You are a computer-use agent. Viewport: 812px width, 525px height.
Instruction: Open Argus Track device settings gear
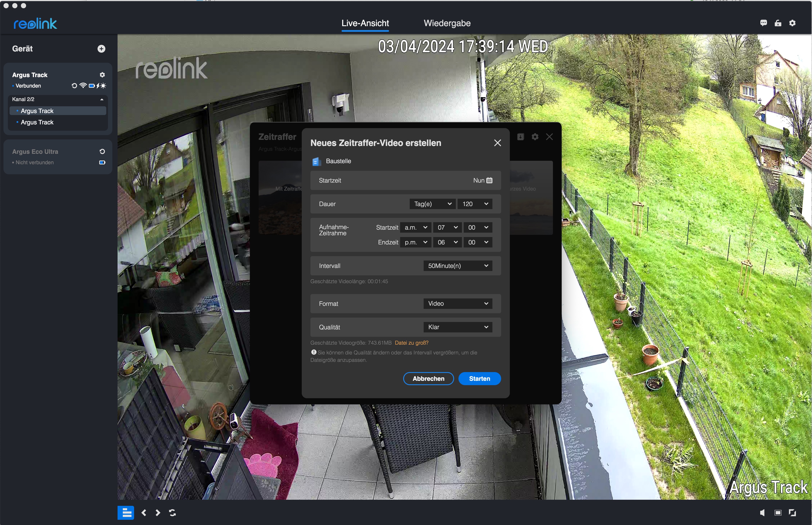(x=102, y=75)
